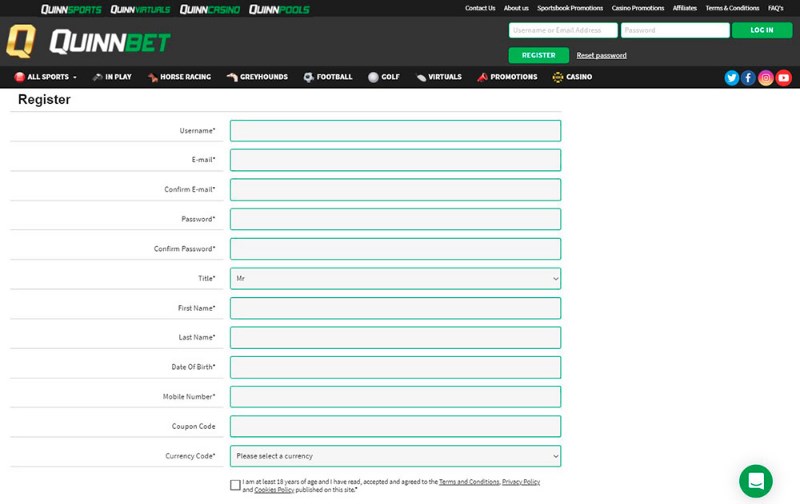The height and width of the screenshot is (504, 800).
Task: Open the QuinnBet Instagram page icon
Action: pyautogui.click(x=766, y=78)
